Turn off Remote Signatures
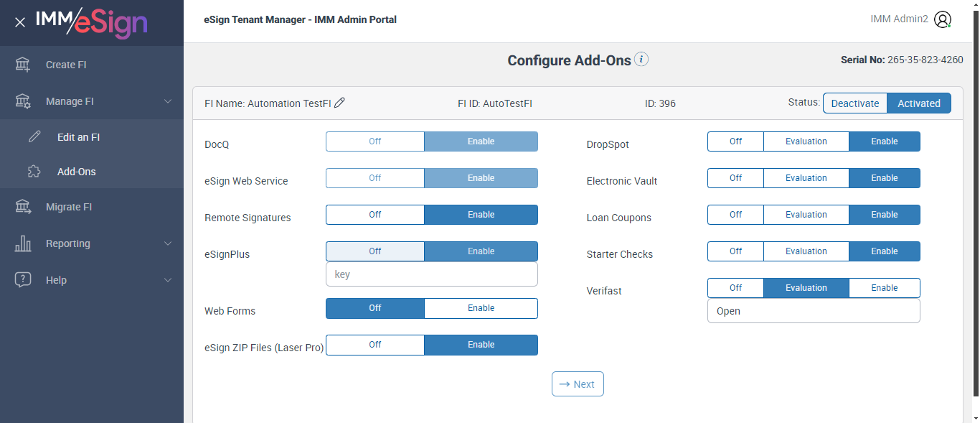Viewport: 980px width, 423px height. pos(375,215)
